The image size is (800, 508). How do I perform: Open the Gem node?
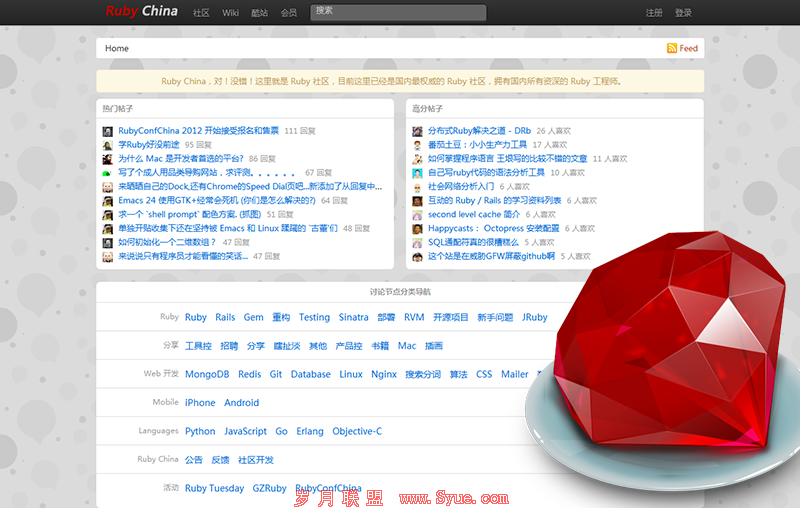[x=254, y=317]
